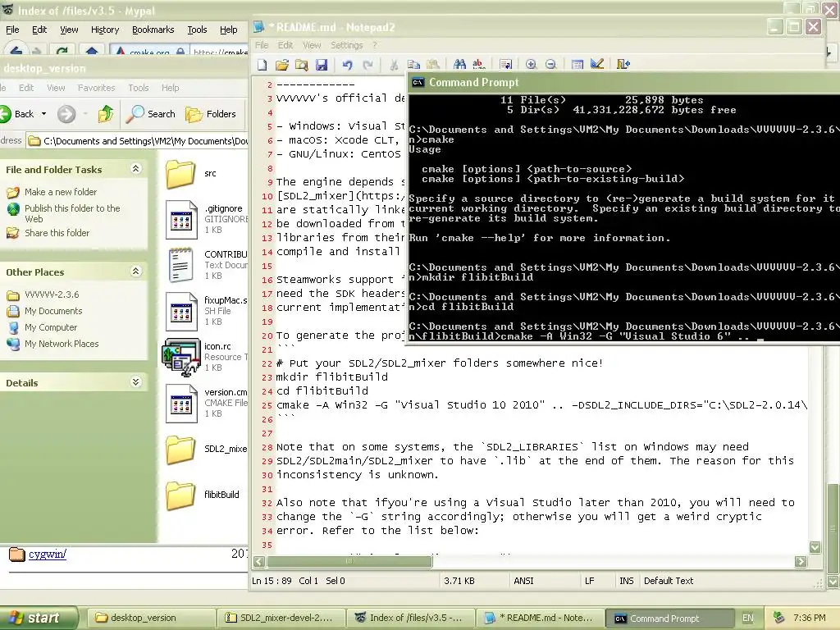Open the View menu in Notepad2

point(312,45)
